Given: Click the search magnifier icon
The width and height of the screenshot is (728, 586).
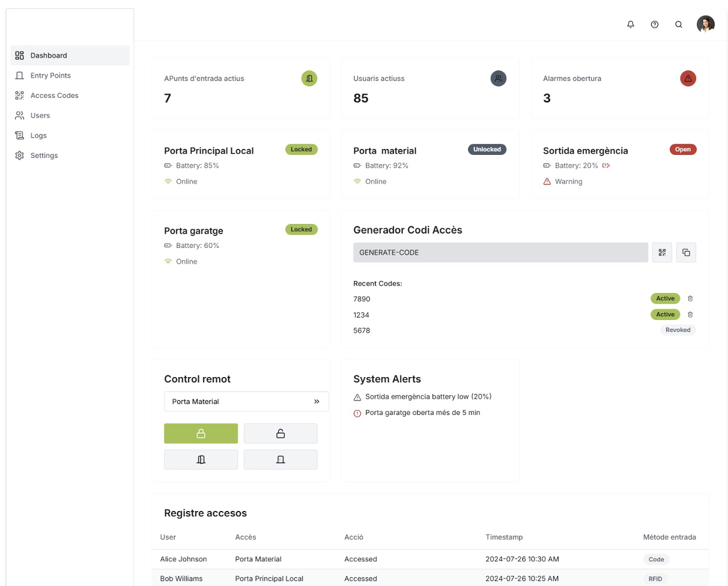Looking at the screenshot, I should 678,25.
